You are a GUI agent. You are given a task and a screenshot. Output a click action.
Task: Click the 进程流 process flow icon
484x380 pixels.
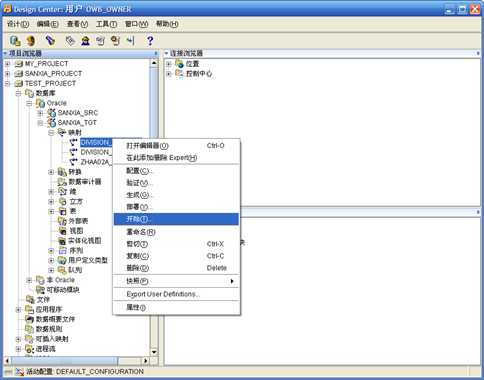point(30,349)
